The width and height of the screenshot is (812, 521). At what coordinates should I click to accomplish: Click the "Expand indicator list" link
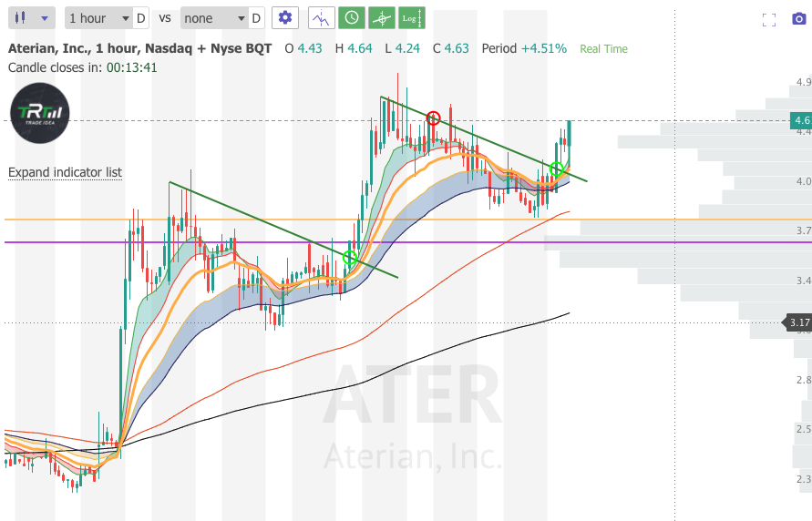coord(66,172)
